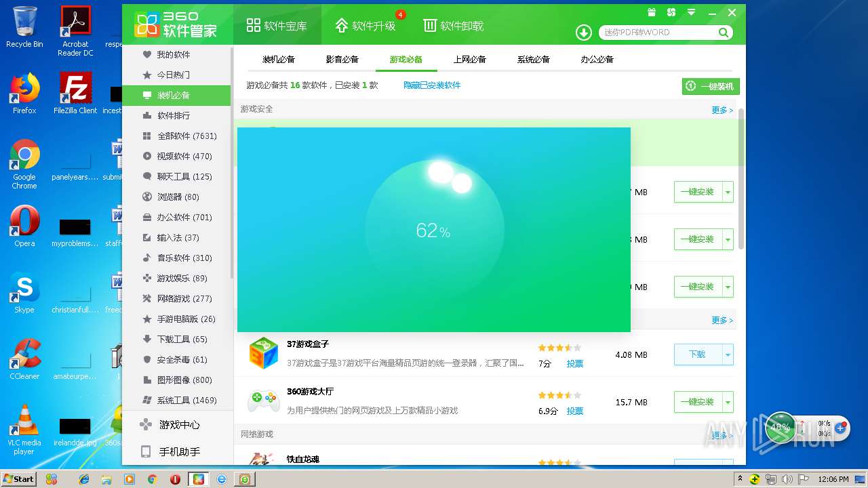Select 我的软件 in sidebar
Viewport: 868px width, 488px height.
(x=176, y=54)
